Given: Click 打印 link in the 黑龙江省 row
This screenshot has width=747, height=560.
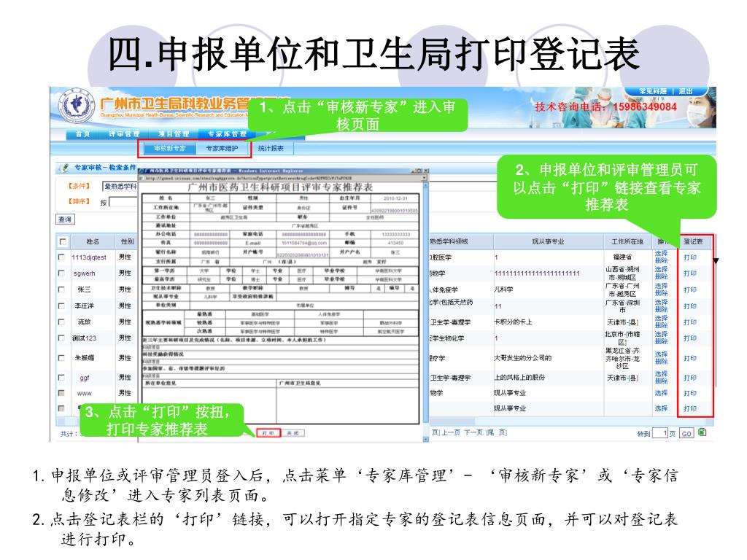Looking at the screenshot, I should click(690, 358).
